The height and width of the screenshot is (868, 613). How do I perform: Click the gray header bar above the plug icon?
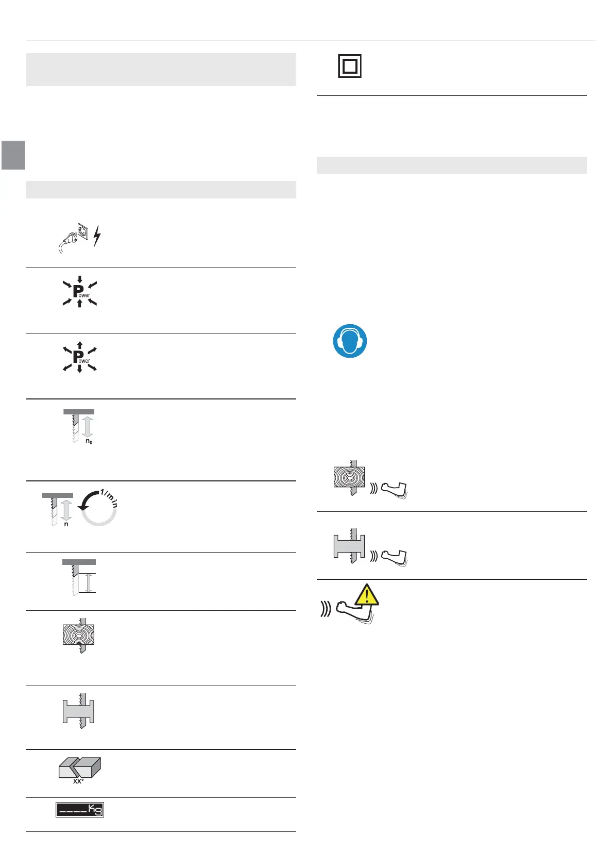tap(161, 190)
